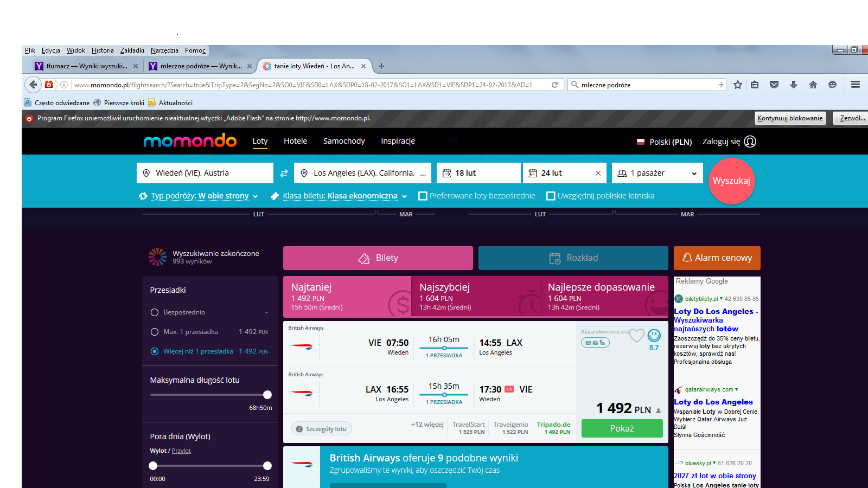Set up Alarm cenowy price alert

pyautogui.click(x=717, y=258)
